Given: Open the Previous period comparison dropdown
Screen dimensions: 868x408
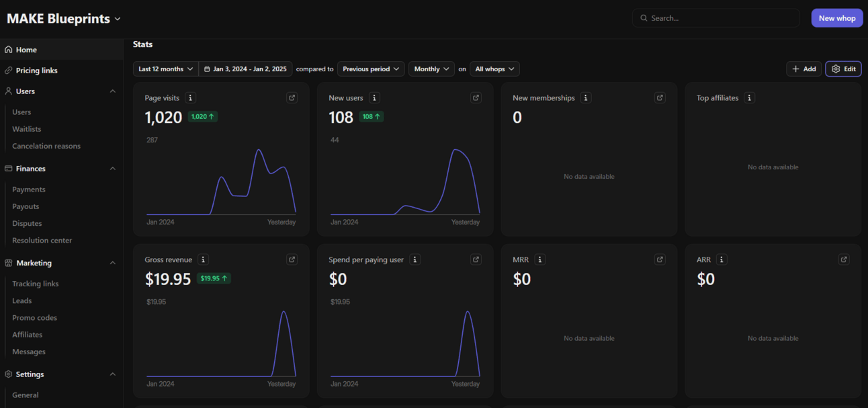Looking at the screenshot, I should tap(371, 69).
